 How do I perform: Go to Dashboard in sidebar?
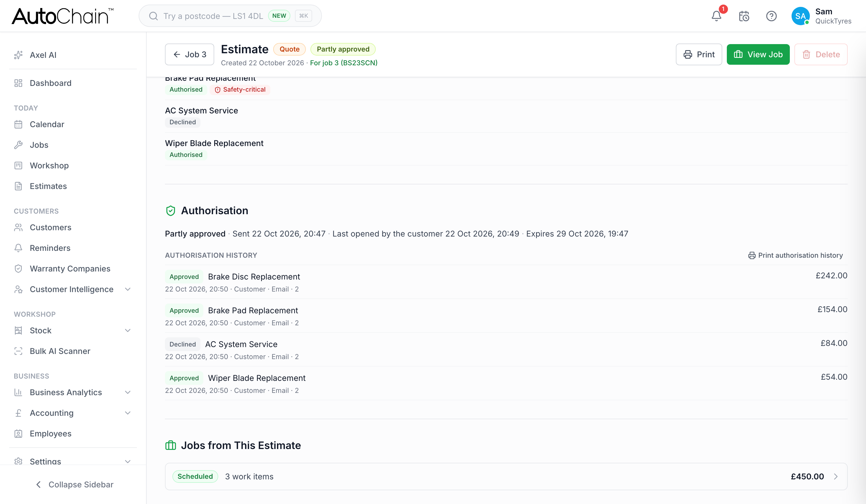point(73,83)
